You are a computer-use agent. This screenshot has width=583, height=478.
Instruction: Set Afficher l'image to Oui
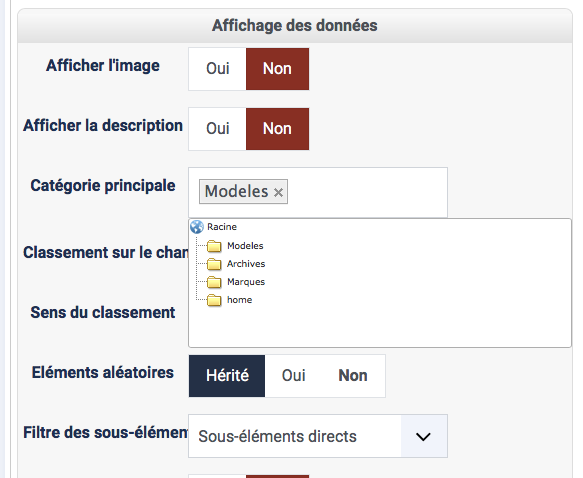click(218, 69)
